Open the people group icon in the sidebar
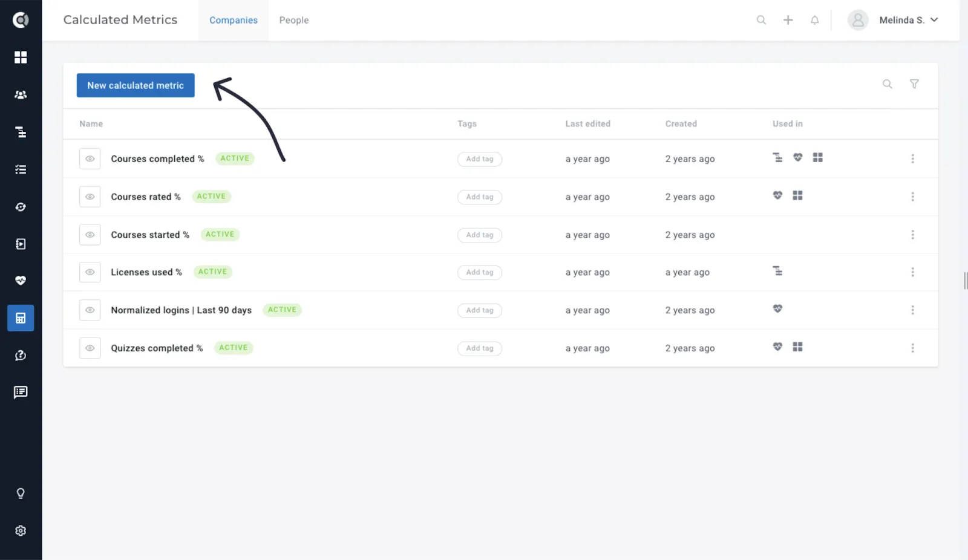 [21, 95]
